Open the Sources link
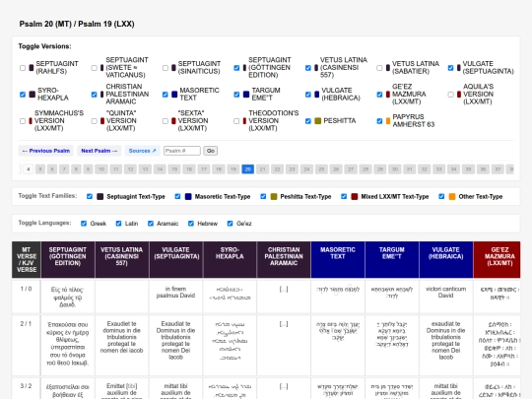532x399 pixels. tap(142, 151)
